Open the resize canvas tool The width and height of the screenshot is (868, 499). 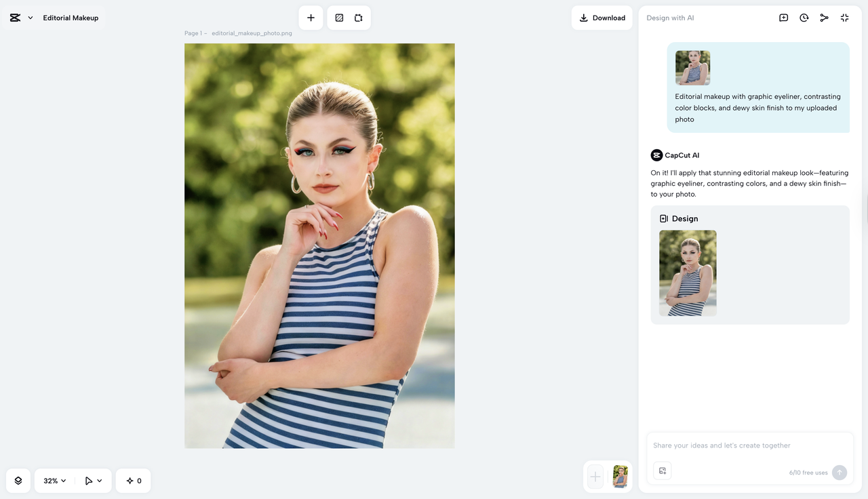(x=359, y=17)
